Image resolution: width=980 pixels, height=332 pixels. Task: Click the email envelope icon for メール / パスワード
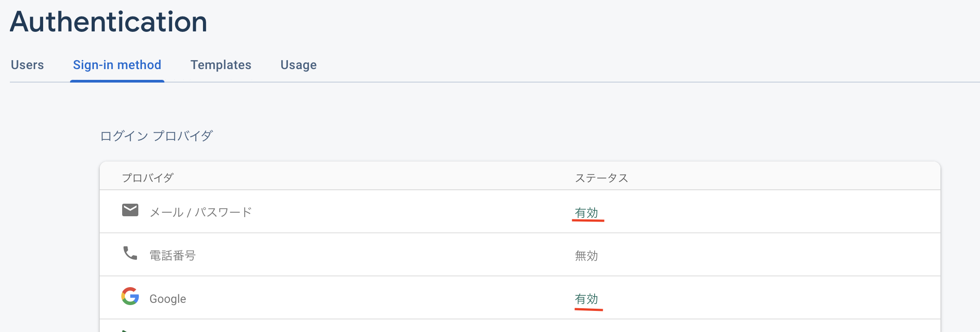(x=130, y=209)
